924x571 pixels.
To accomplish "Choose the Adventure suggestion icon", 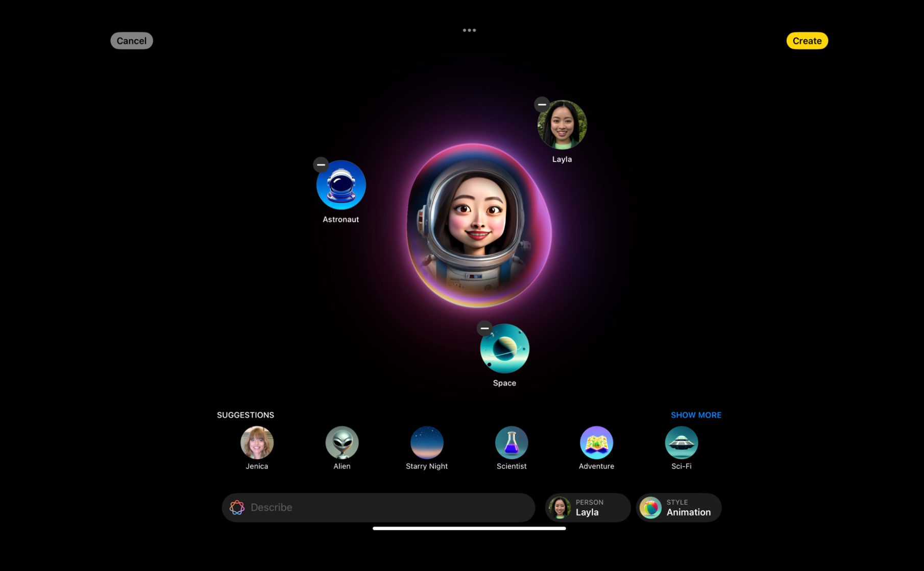I will (596, 442).
